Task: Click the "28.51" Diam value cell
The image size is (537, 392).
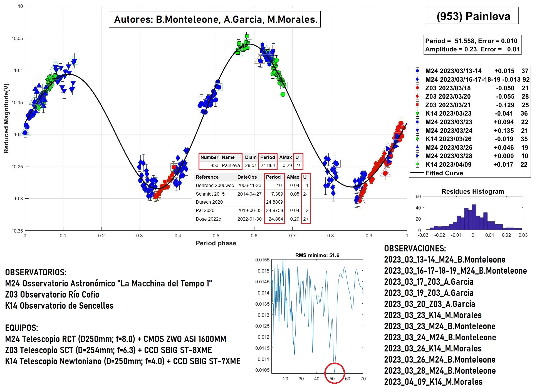Action: pyautogui.click(x=251, y=165)
